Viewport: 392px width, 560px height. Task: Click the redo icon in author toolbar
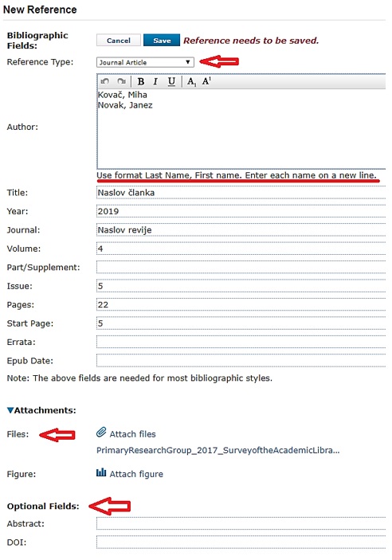tap(121, 81)
